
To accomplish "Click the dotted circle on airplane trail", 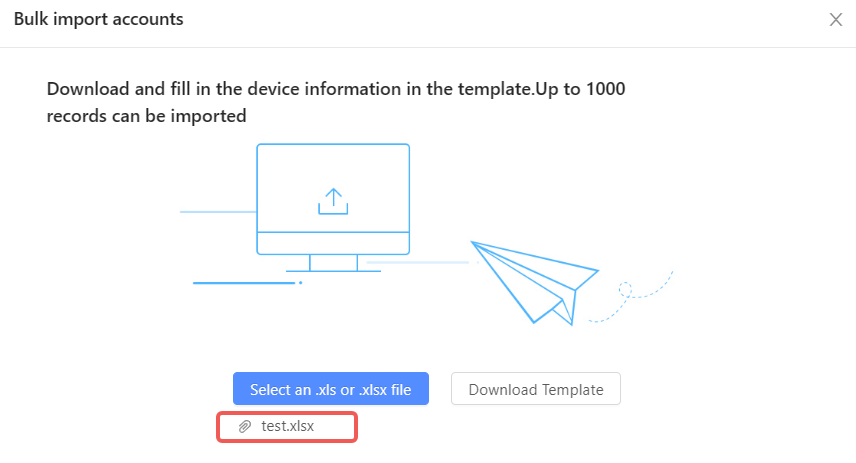I will pyautogui.click(x=626, y=290).
